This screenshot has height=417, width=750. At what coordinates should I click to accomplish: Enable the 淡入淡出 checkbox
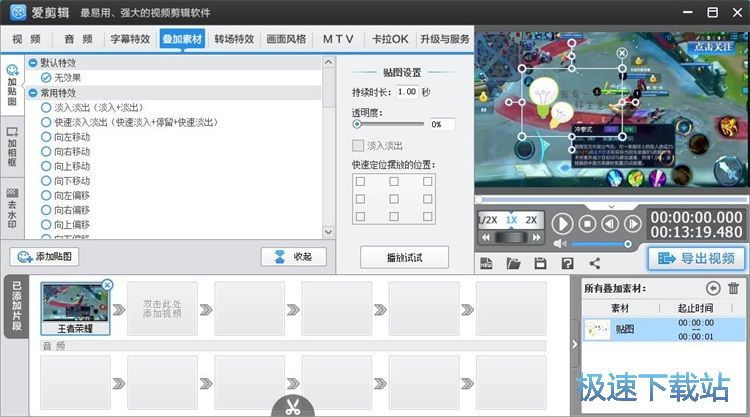pyautogui.click(x=358, y=145)
